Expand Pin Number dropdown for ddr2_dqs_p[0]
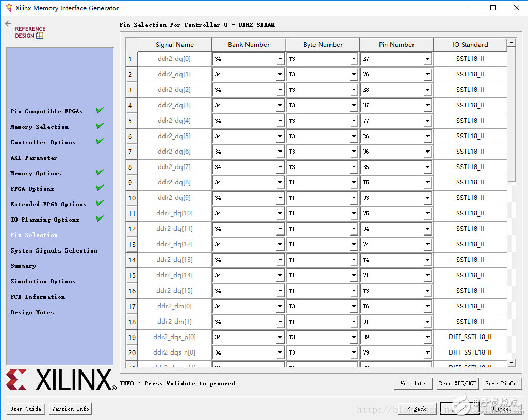 427,338
